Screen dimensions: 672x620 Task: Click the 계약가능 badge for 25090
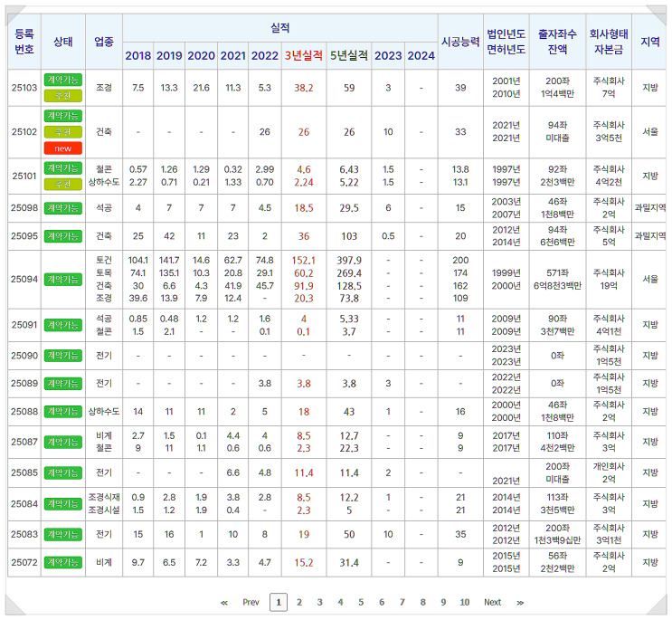point(63,356)
